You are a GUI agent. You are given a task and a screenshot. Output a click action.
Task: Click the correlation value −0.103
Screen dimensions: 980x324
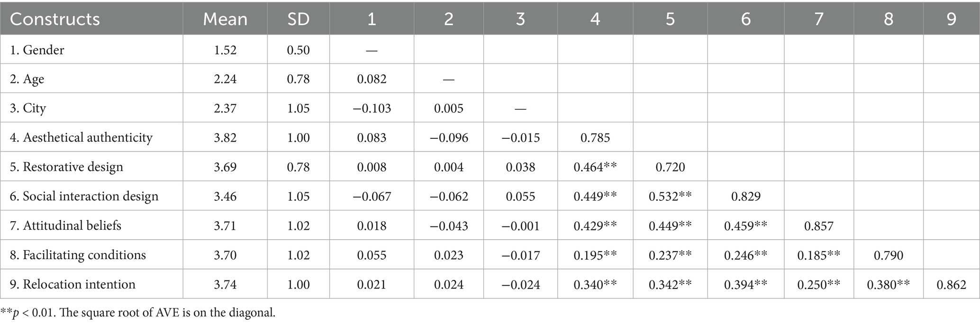372,108
